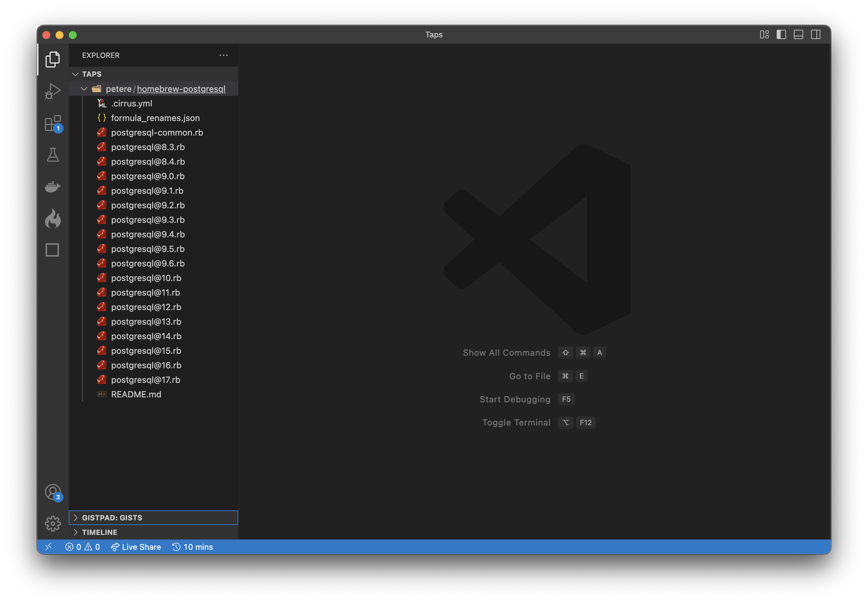Click the 10 mins Live Share timer
The height and width of the screenshot is (603, 868).
click(192, 547)
